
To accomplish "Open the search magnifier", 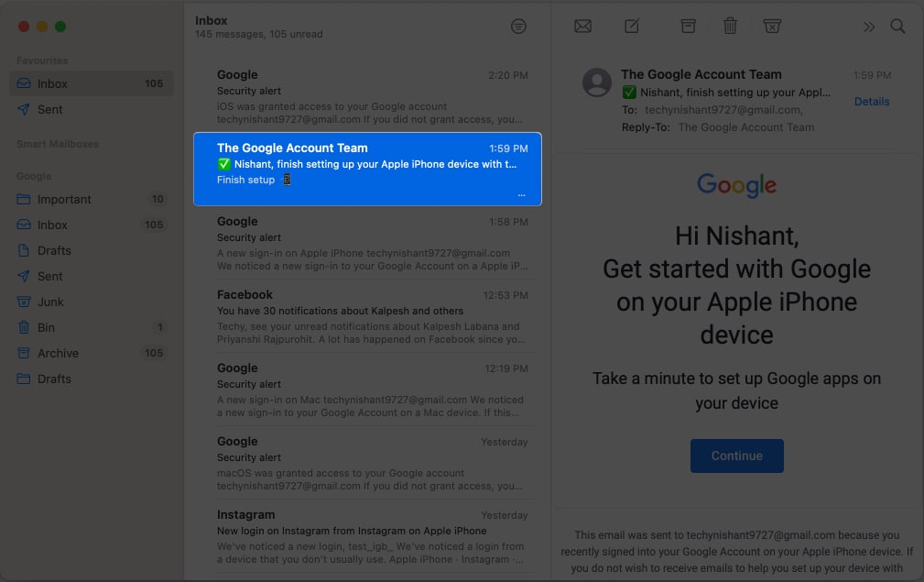I will [x=897, y=26].
